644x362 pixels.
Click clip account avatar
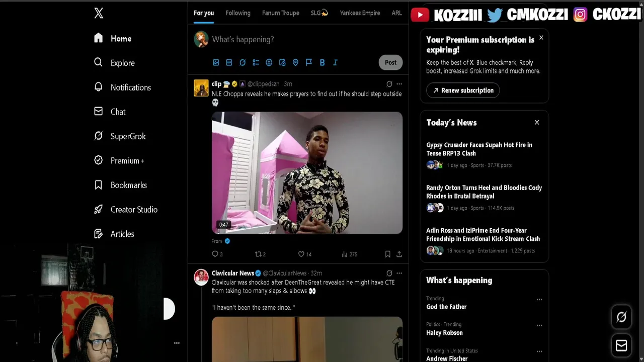coord(201,88)
